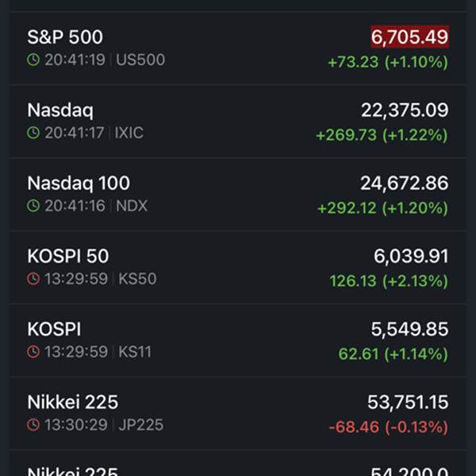
Task: Click the KS11 ticker symbol
Action: pyautogui.click(x=134, y=351)
